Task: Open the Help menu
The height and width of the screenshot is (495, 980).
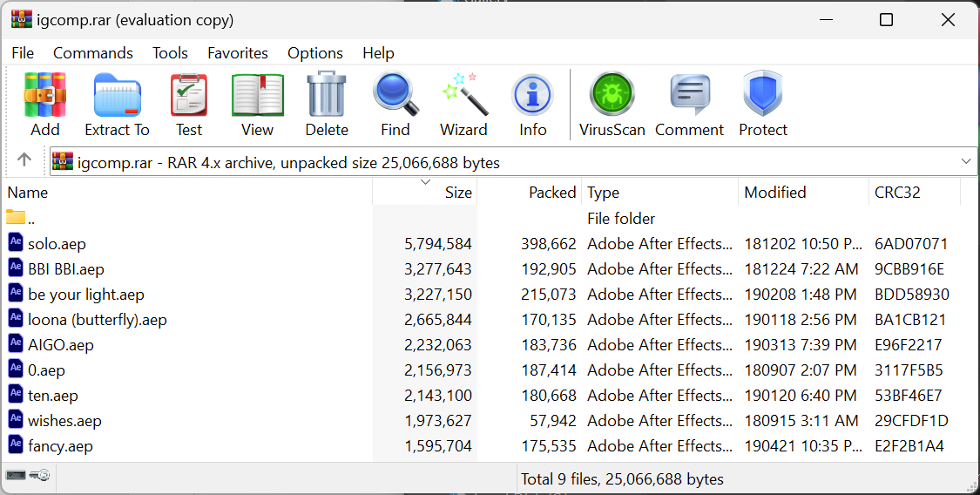Action: pos(378,53)
